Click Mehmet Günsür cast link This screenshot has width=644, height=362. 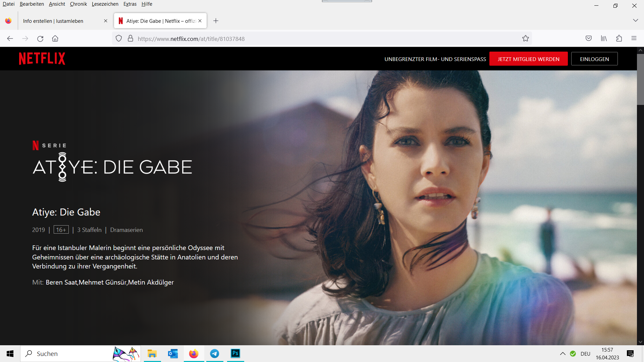click(103, 282)
